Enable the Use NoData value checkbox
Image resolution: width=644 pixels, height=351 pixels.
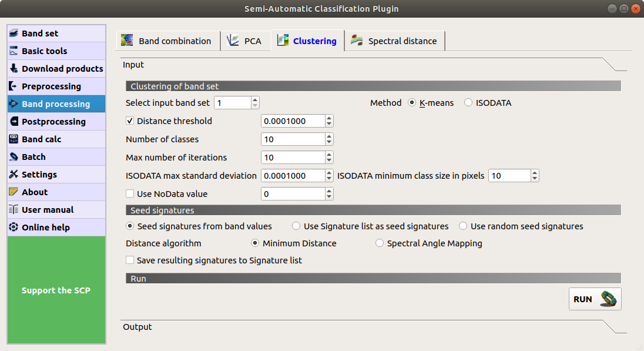pos(130,194)
